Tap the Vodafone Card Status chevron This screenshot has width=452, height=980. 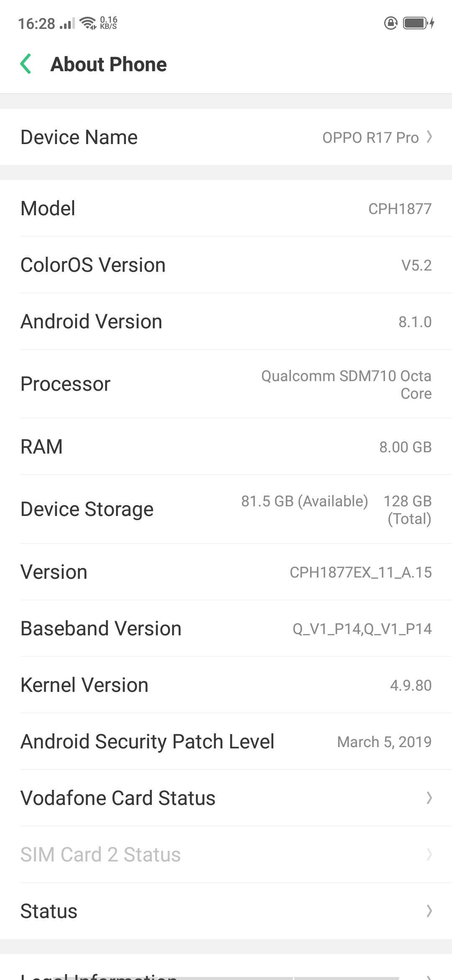pos(429,798)
